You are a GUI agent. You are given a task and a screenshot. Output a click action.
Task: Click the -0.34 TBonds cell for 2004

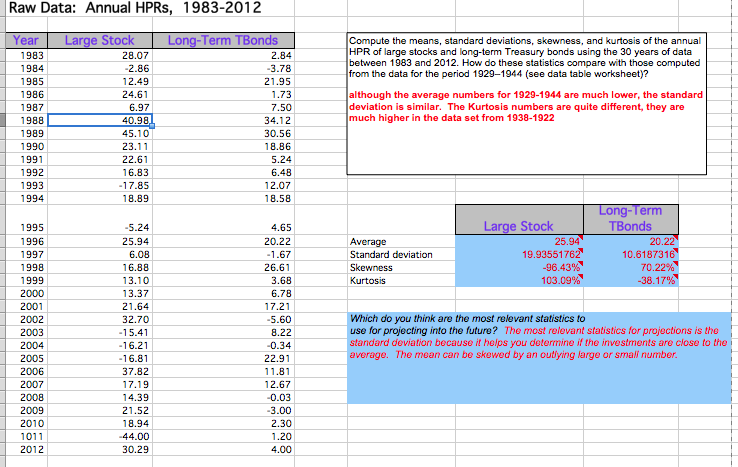click(x=223, y=346)
